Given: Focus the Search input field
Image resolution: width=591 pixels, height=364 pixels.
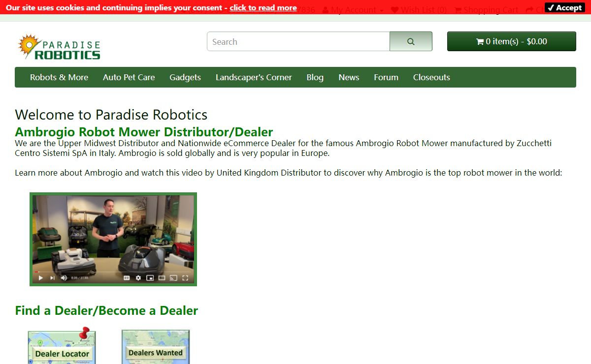Looking at the screenshot, I should tap(298, 41).
